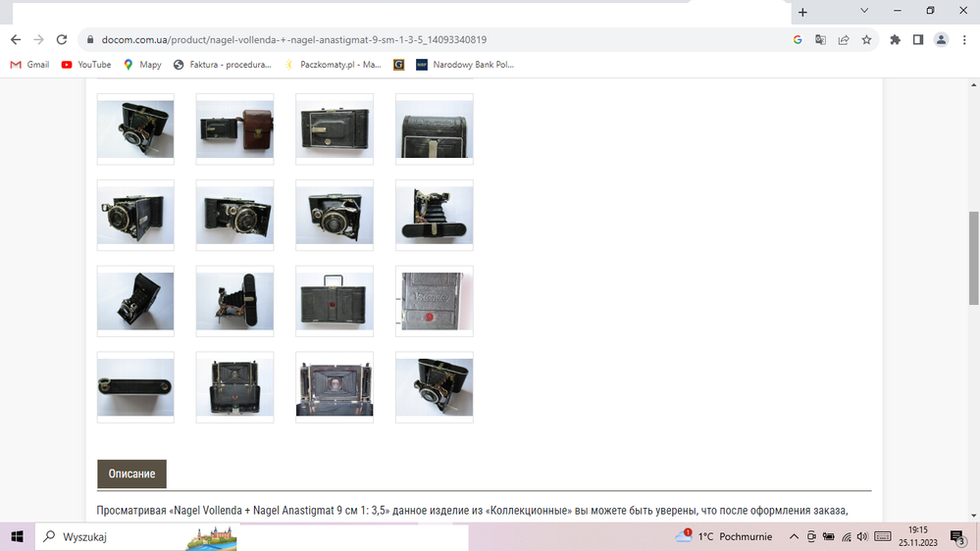Open the Gmail bookmark
980x551 pixels.
tap(29, 65)
